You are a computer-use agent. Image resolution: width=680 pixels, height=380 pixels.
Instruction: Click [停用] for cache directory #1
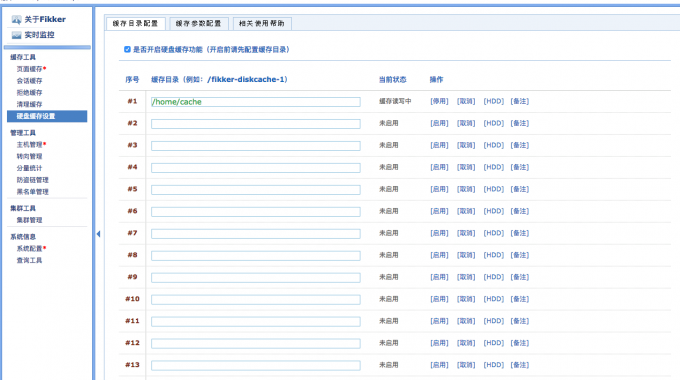[x=439, y=101]
